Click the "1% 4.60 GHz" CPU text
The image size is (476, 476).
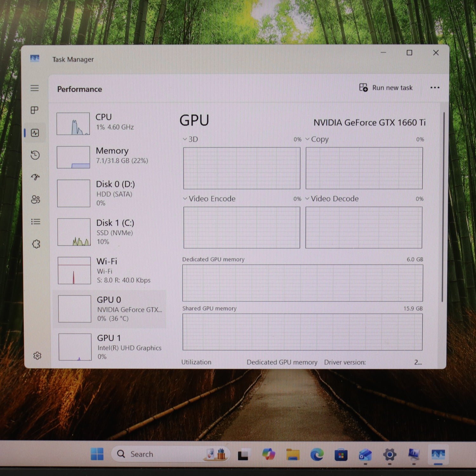tap(115, 127)
